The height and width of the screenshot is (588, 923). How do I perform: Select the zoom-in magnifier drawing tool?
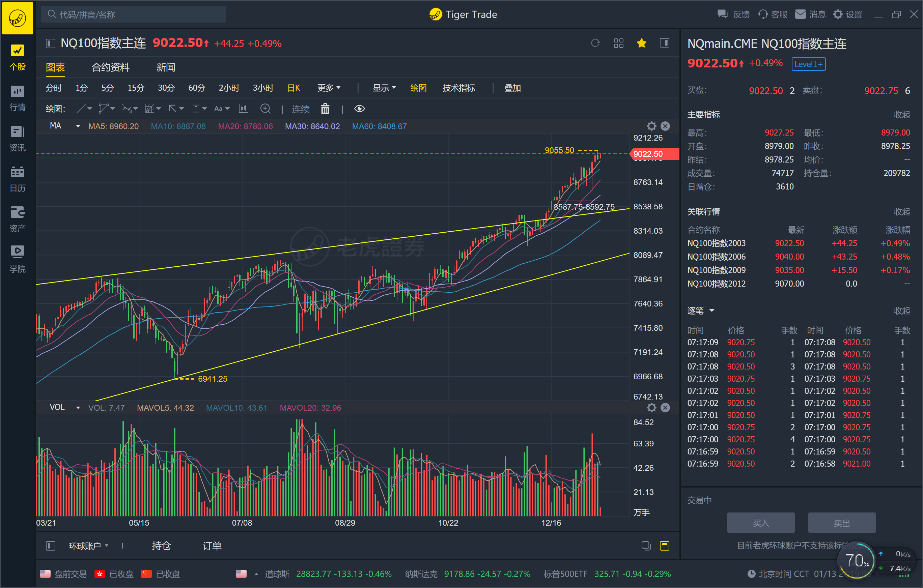coord(265,109)
